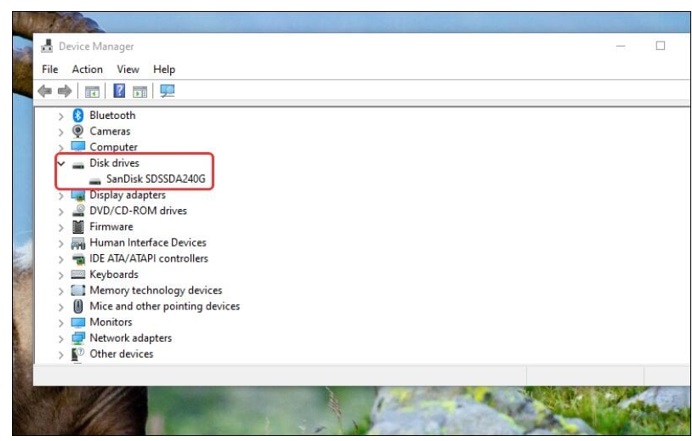The width and height of the screenshot is (692, 441).
Task: Expand the Network adapters category
Action: [x=61, y=338]
